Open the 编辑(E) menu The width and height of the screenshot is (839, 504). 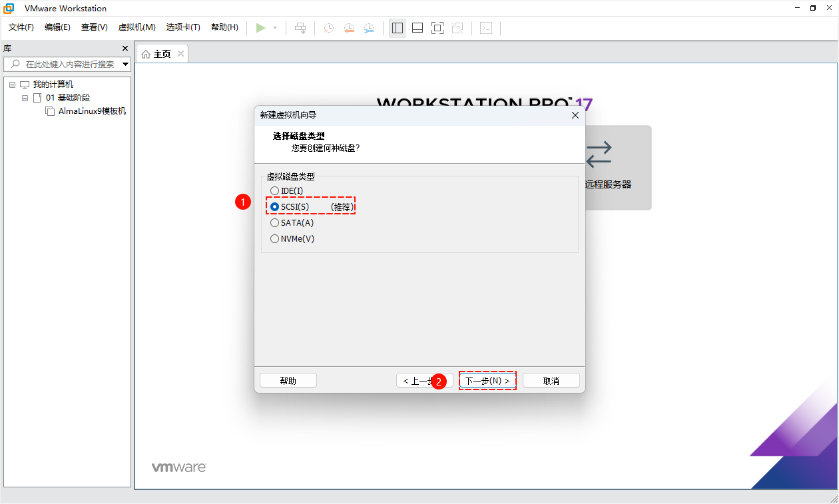tap(57, 27)
